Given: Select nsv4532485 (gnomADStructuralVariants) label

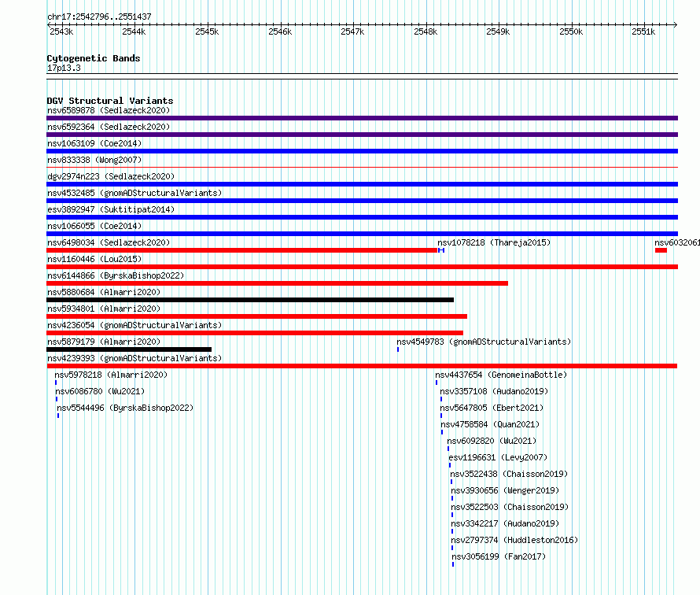Looking at the screenshot, I should [x=134, y=193].
